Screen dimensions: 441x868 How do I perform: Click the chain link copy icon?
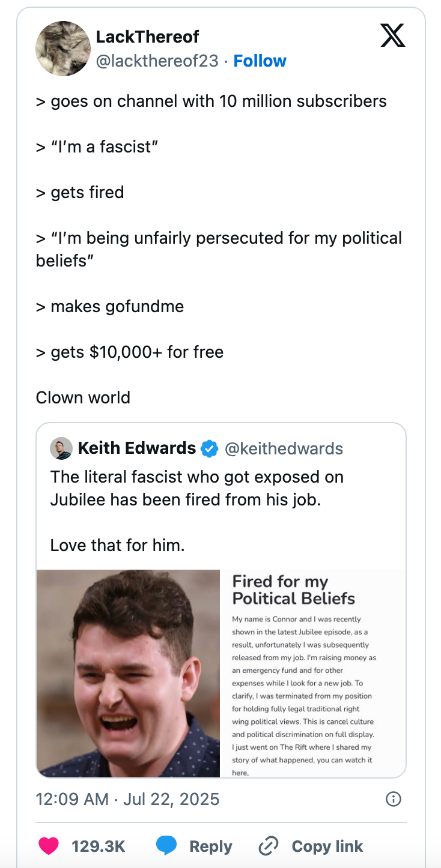[269, 846]
